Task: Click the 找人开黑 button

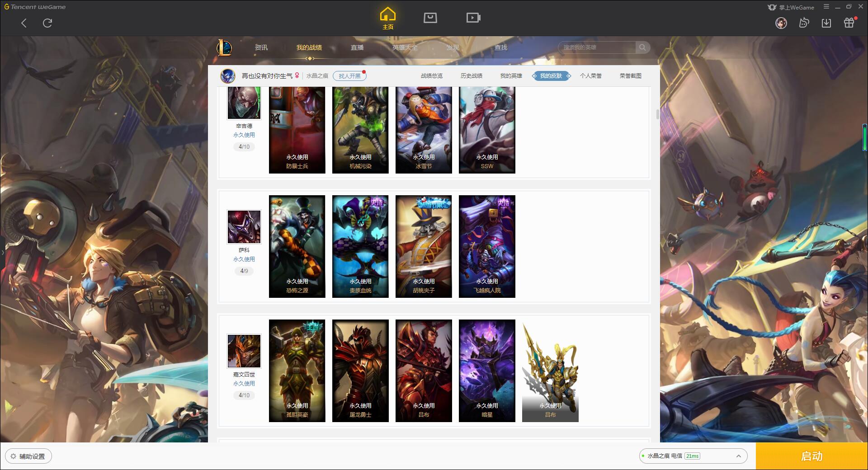Action: (x=349, y=76)
